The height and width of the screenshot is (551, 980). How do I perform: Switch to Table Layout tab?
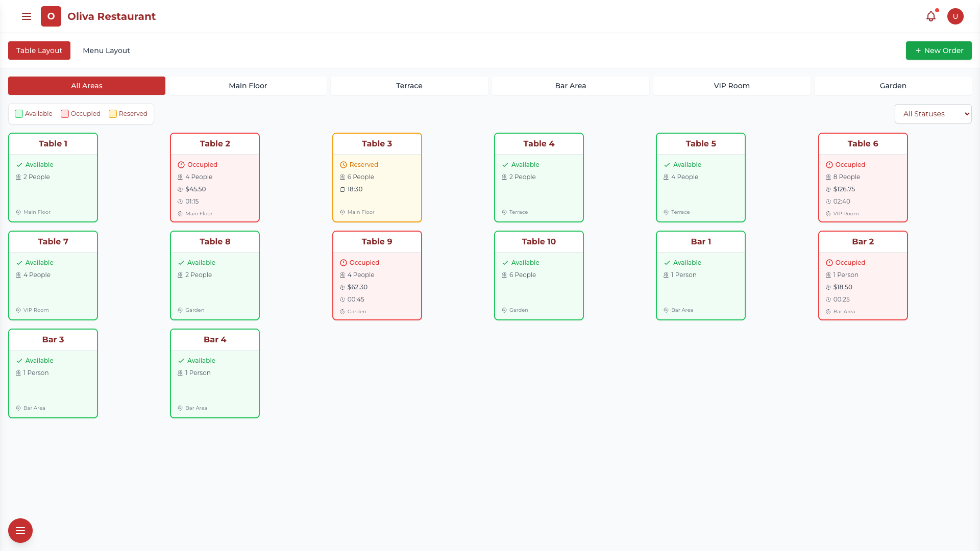[x=39, y=51]
